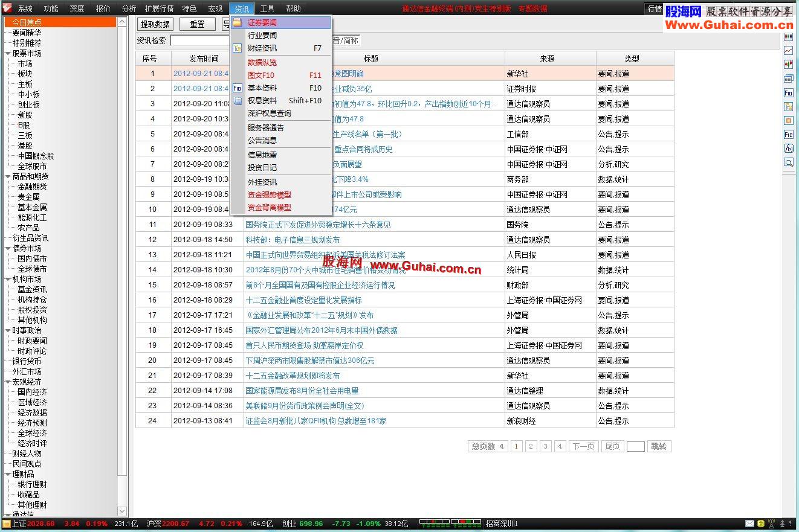799x532 pixels.
Task: Select 外汇市场 in the left tree
Action: tap(27, 371)
